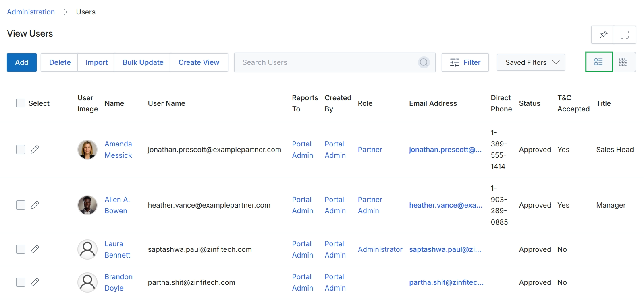Open Amanda Messick name link

tap(118, 150)
